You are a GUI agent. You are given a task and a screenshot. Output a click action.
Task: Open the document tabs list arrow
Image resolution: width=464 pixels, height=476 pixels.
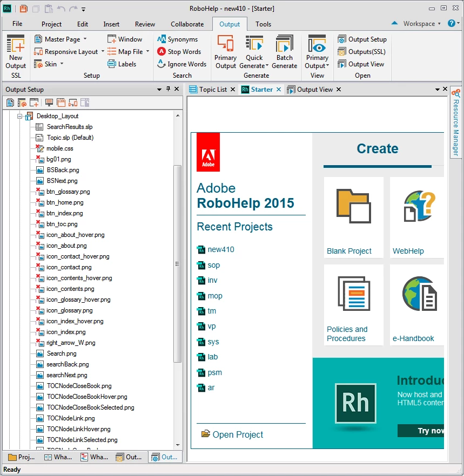[437, 90]
